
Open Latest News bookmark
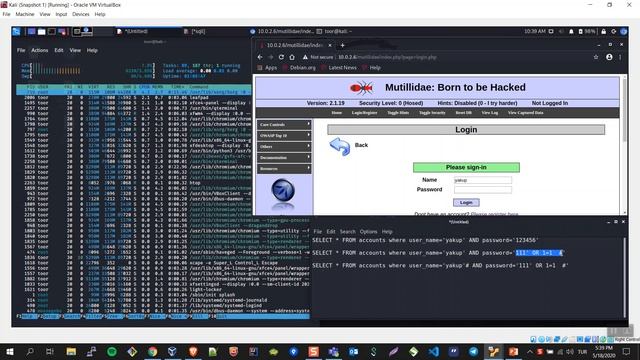(x=339, y=68)
